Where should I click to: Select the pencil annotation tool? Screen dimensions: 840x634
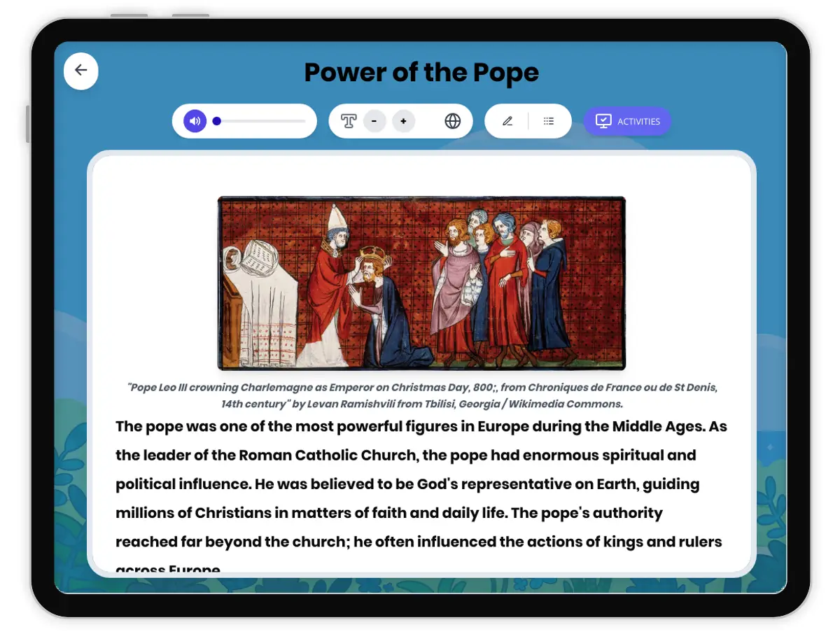click(x=507, y=121)
